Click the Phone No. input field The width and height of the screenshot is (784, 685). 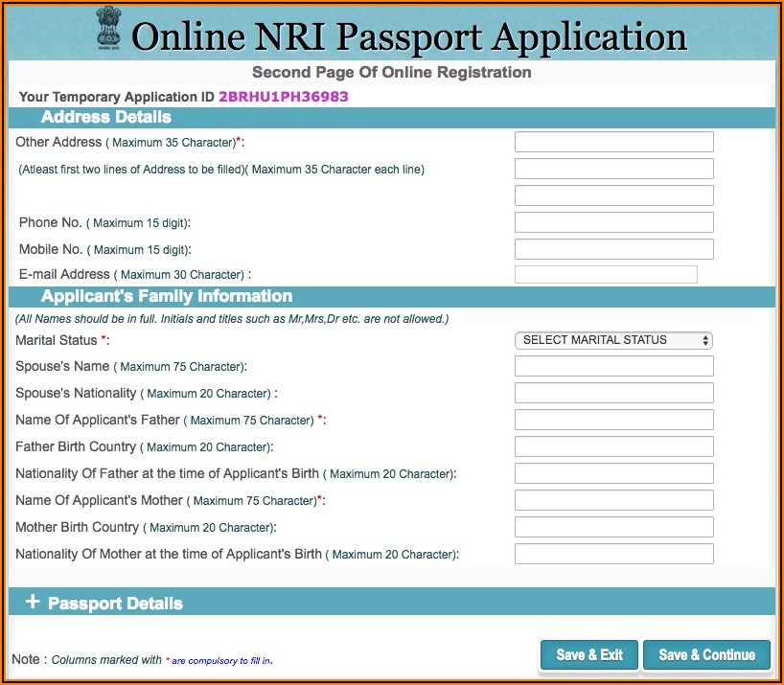(613, 223)
